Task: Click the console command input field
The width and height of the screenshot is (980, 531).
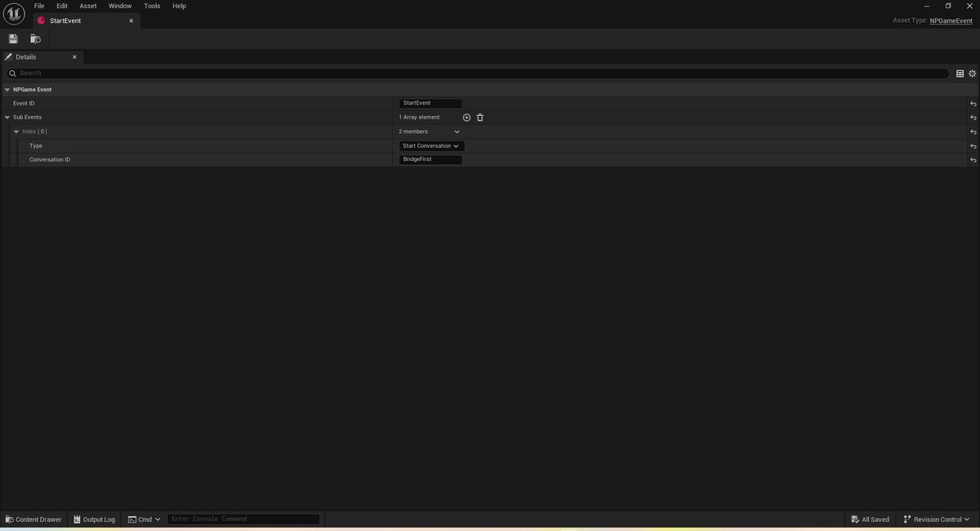Action: tap(243, 518)
